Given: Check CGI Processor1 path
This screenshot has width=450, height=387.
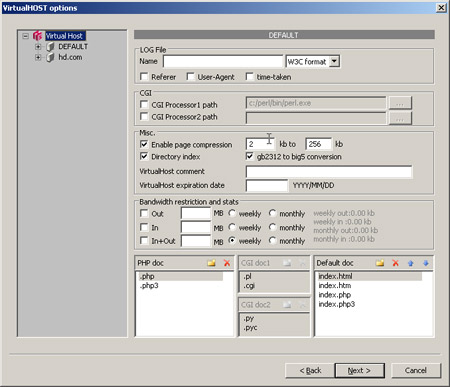Looking at the screenshot, I should pyautogui.click(x=144, y=104).
